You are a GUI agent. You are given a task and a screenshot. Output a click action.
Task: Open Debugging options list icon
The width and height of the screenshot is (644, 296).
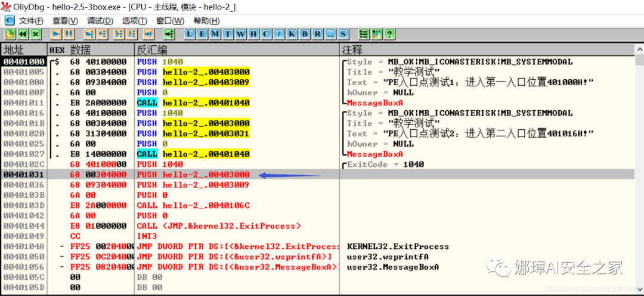pyautogui.click(x=364, y=34)
